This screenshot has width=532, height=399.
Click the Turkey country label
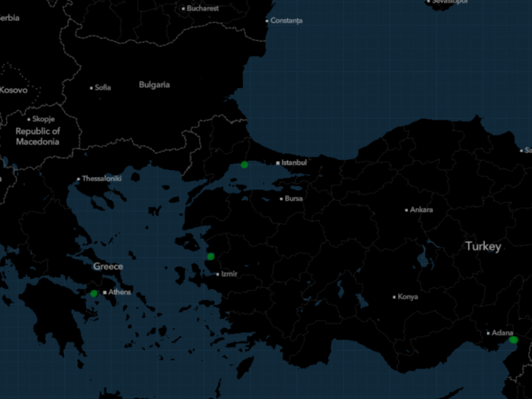pos(483,246)
